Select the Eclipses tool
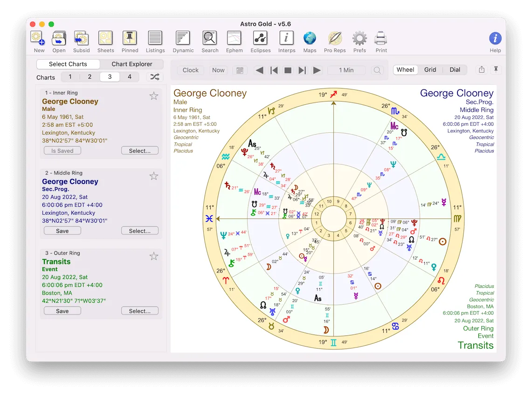 260,41
